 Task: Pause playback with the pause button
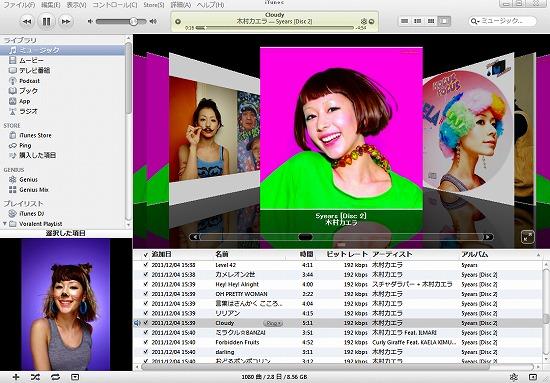pos(46,21)
